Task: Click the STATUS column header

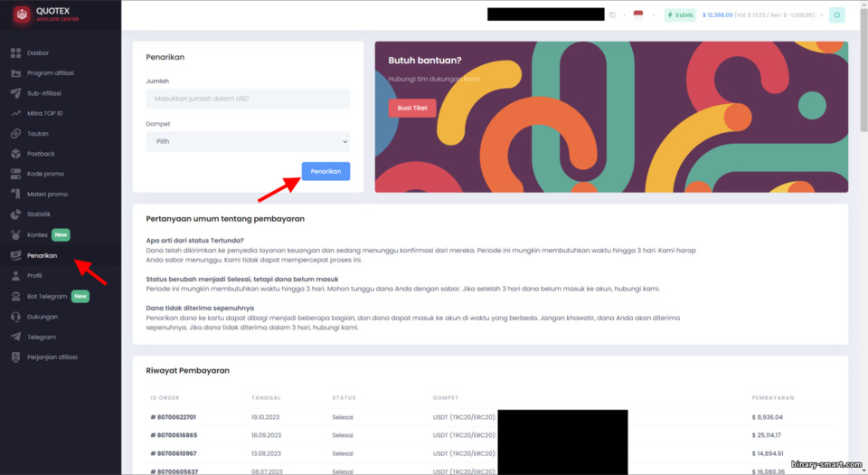Action: [x=344, y=398]
